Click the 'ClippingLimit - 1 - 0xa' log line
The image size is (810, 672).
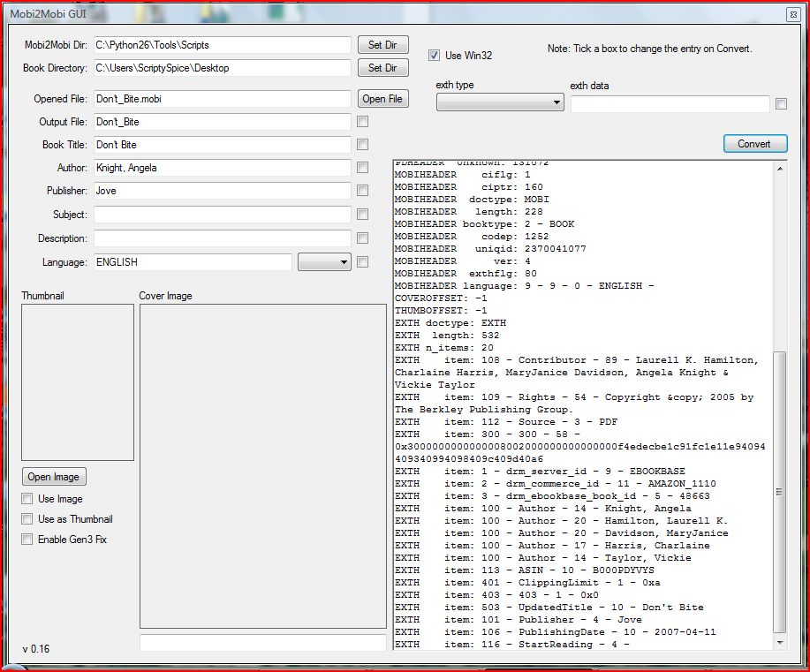(527, 583)
